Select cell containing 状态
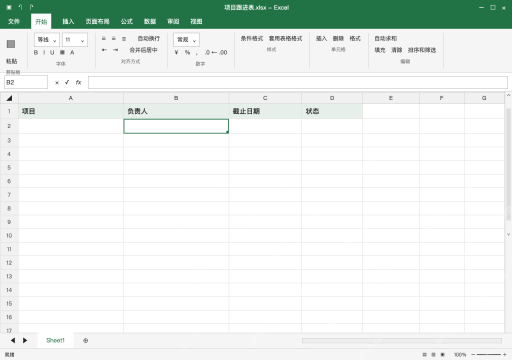The height and width of the screenshot is (360, 512). tap(332, 111)
